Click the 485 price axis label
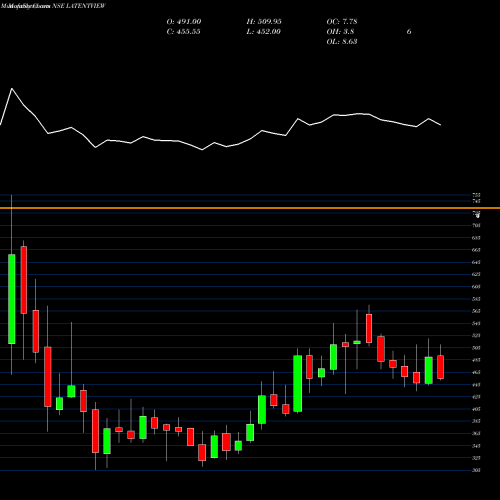The height and width of the screenshot is (500, 500). click(x=476, y=360)
